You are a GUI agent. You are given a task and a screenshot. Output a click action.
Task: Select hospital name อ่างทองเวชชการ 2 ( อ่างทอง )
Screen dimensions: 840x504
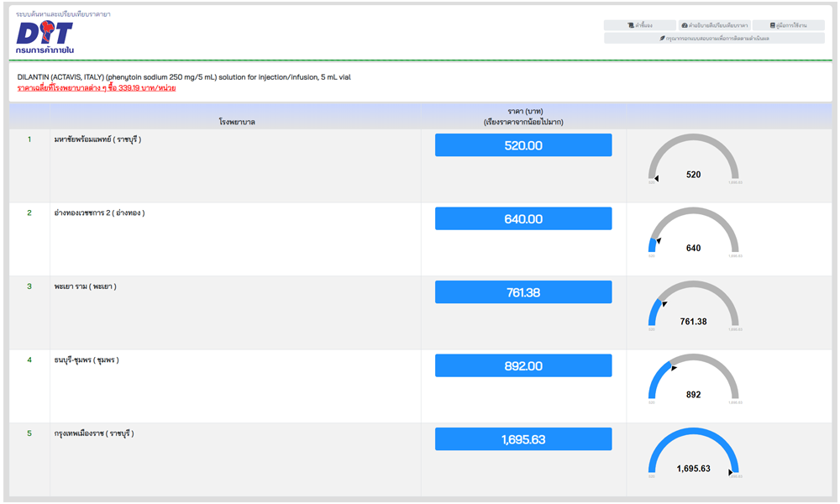[99, 213]
